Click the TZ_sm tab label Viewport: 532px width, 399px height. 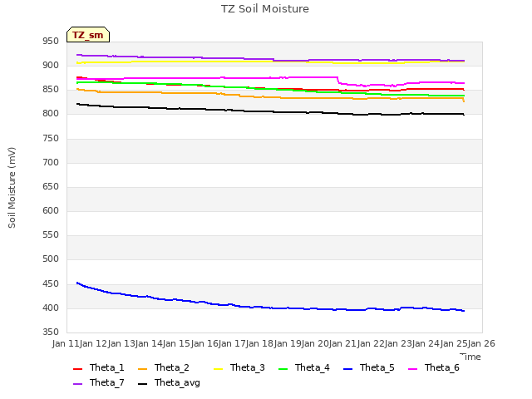pos(88,35)
